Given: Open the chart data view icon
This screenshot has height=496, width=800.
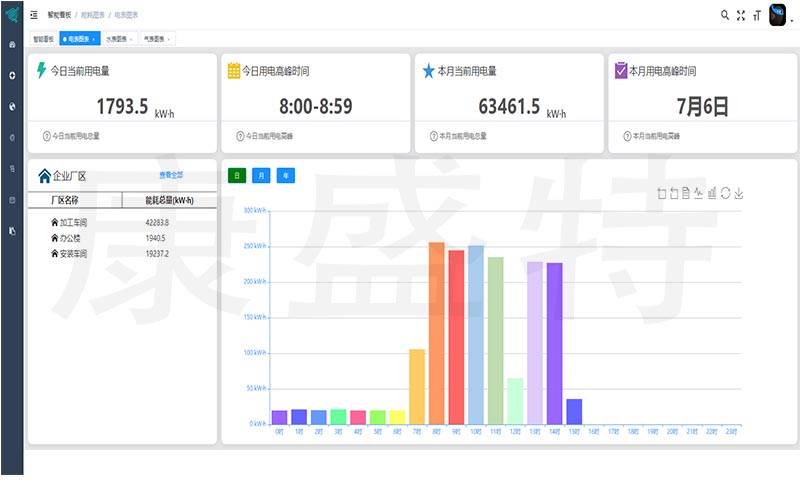Looking at the screenshot, I should 686,193.
